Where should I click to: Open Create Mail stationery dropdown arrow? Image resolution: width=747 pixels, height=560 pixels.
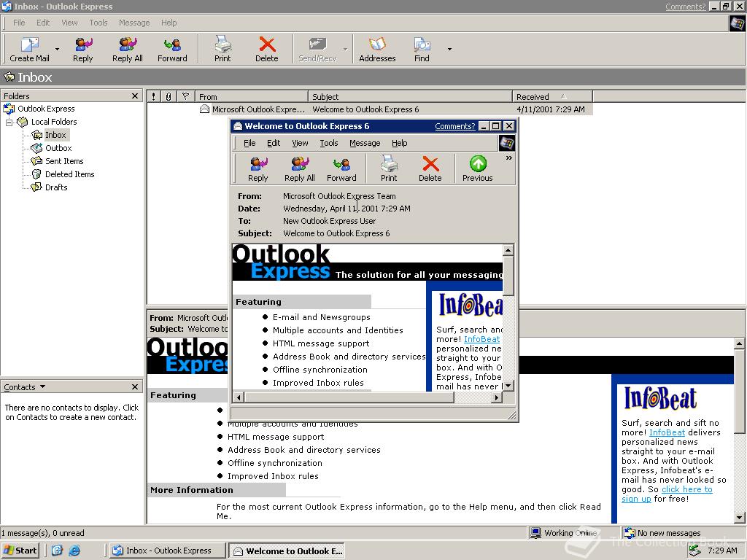(x=57, y=50)
